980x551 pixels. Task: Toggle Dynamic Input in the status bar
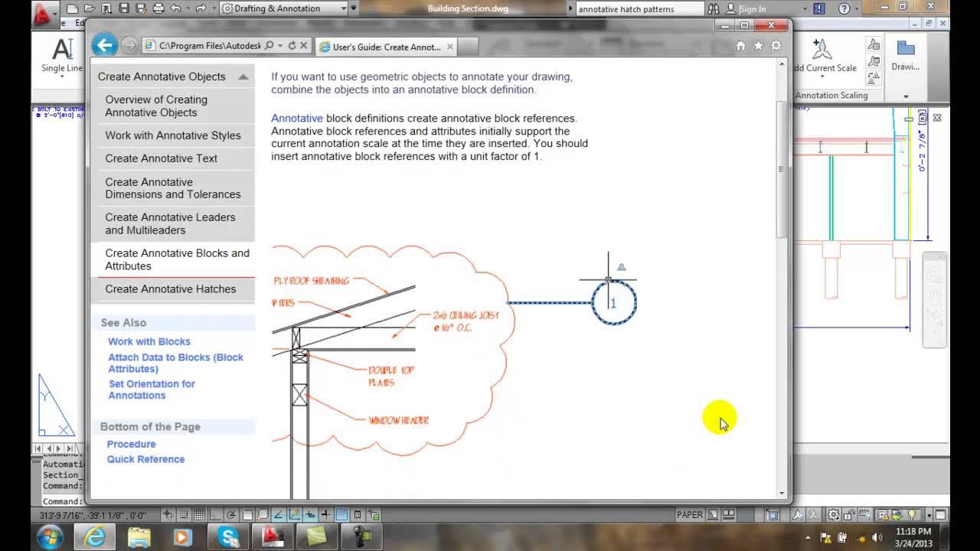(x=310, y=515)
